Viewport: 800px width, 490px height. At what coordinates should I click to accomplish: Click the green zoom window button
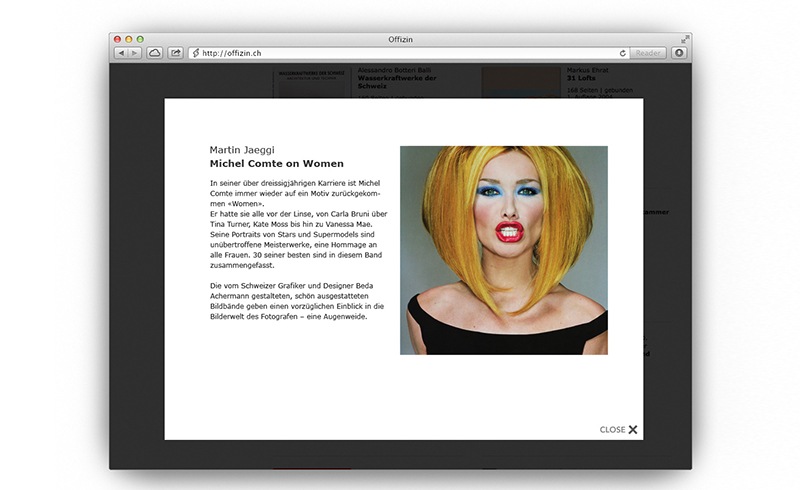point(140,39)
